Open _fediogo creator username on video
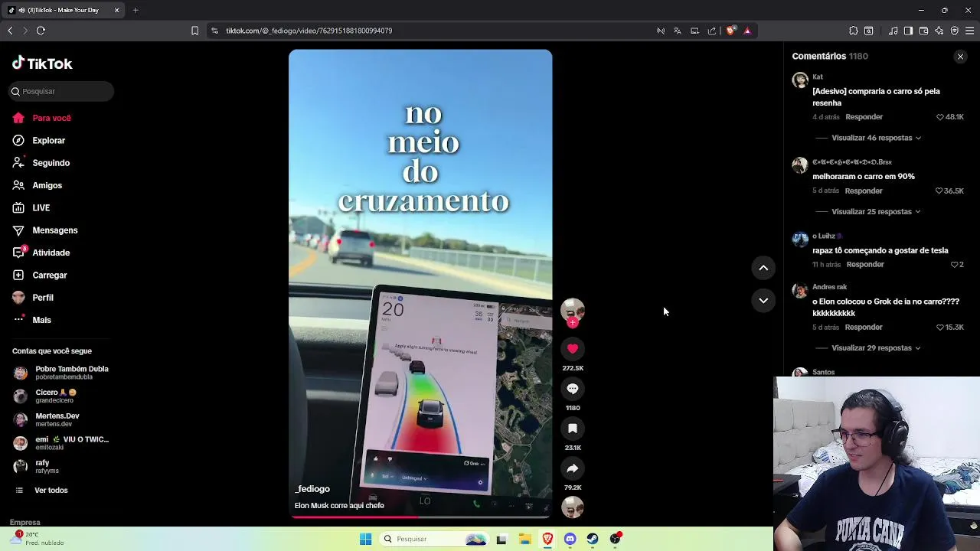This screenshot has width=980, height=551. click(312, 489)
